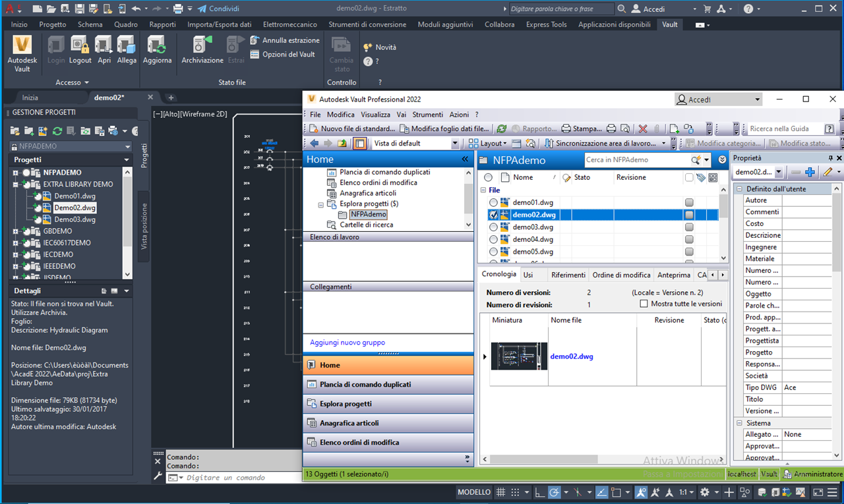Click the Anagrafica articoli navigation button
Screen dimensions: 844x504
[x=388, y=423]
